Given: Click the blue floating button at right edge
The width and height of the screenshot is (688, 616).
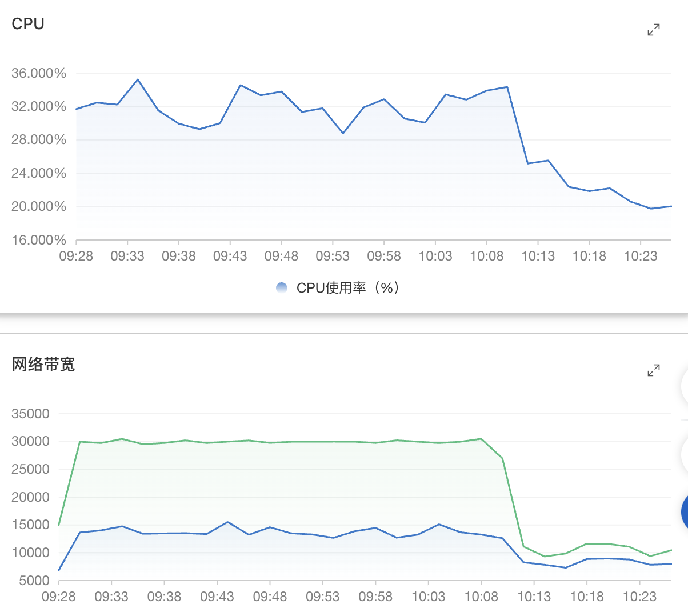Looking at the screenshot, I should (685, 513).
